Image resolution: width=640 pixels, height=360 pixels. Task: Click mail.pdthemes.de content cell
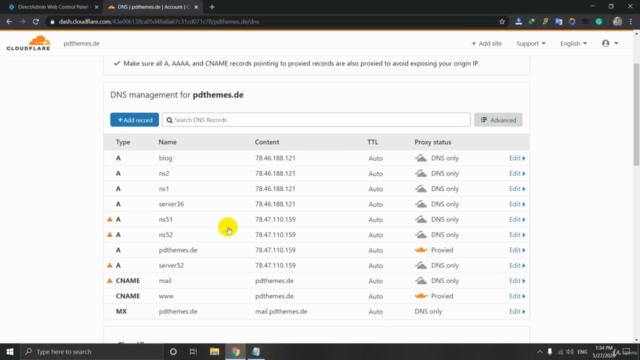[281, 311]
